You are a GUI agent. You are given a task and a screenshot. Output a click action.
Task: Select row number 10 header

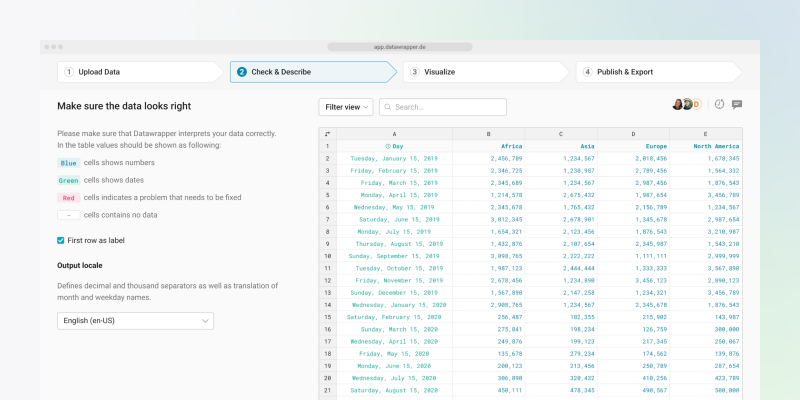coord(328,256)
